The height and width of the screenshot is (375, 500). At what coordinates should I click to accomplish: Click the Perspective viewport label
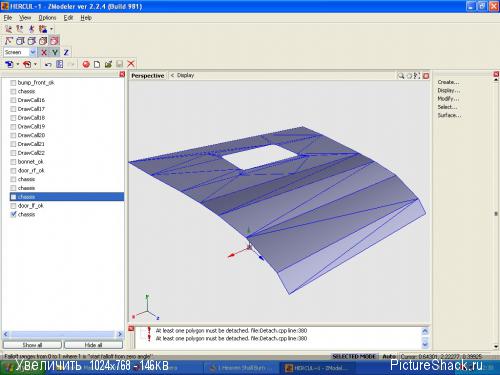148,76
